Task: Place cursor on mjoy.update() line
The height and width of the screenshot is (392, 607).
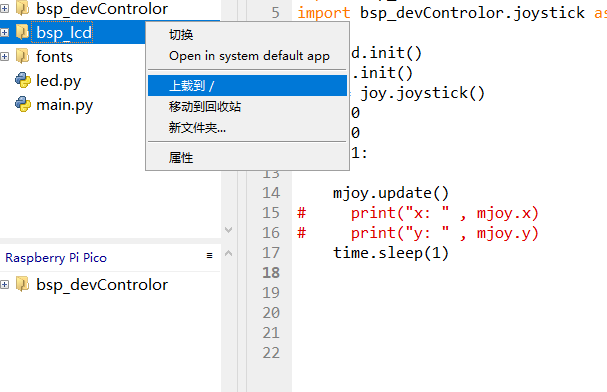Action: pyautogui.click(x=391, y=193)
